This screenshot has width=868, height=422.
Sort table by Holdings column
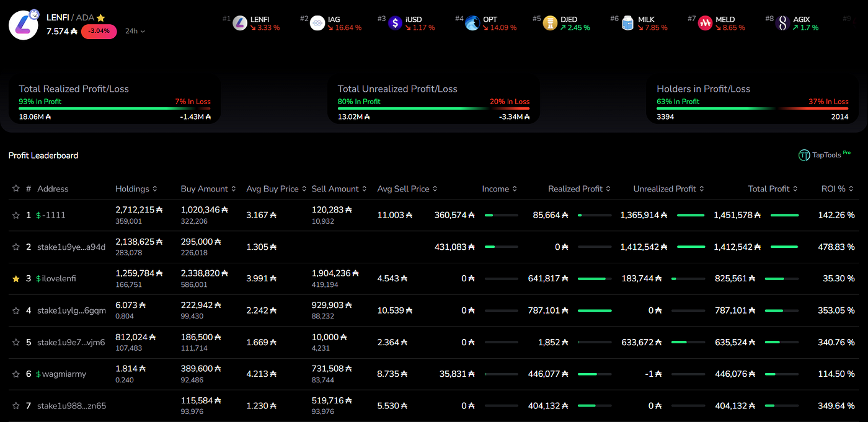point(136,188)
